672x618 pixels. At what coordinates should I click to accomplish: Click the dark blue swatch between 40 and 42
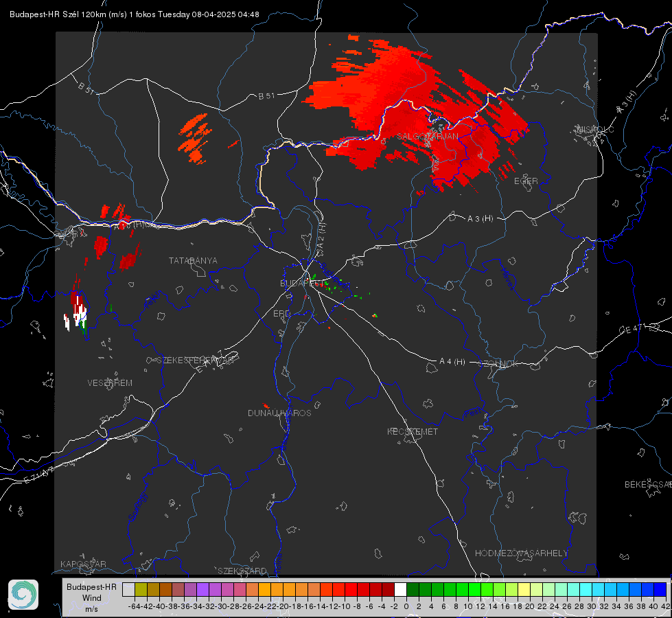coord(660,590)
